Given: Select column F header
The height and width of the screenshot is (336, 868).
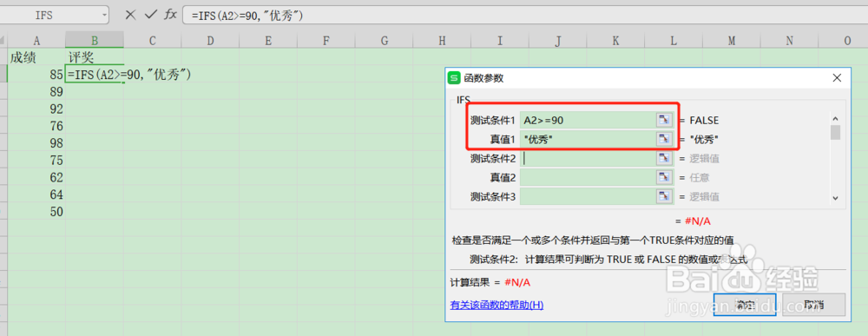Looking at the screenshot, I should 326,40.
